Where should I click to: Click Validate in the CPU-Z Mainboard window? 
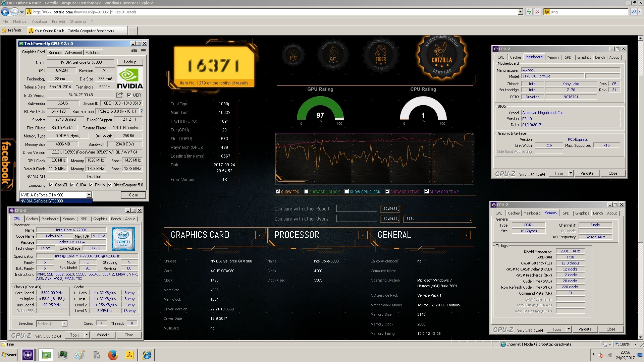point(587,173)
